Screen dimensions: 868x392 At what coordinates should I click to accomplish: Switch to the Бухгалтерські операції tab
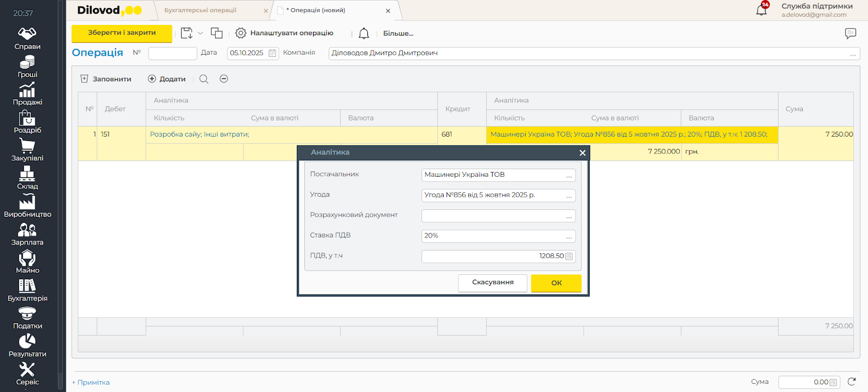[x=201, y=10]
